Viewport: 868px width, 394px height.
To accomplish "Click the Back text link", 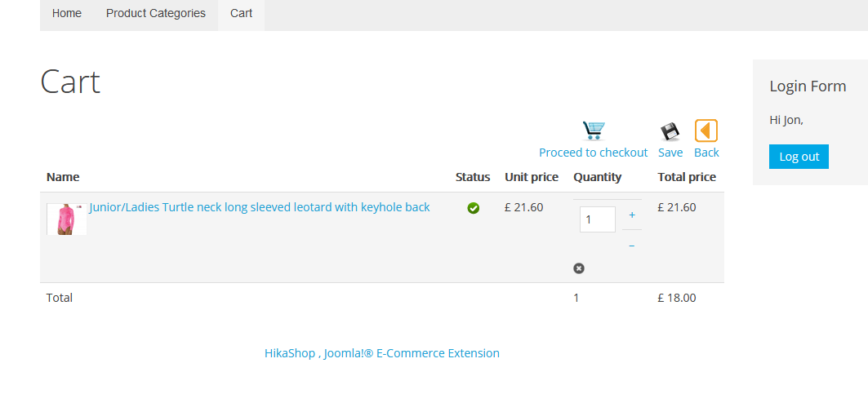I will [706, 153].
